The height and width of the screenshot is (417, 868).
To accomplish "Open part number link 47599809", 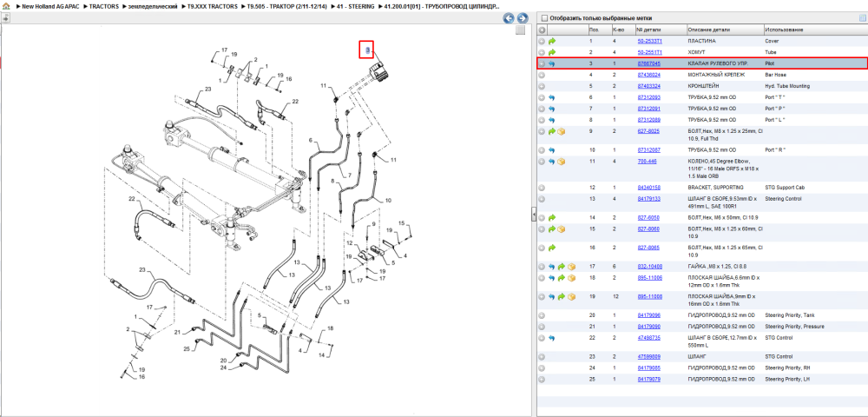I will [648, 357].
